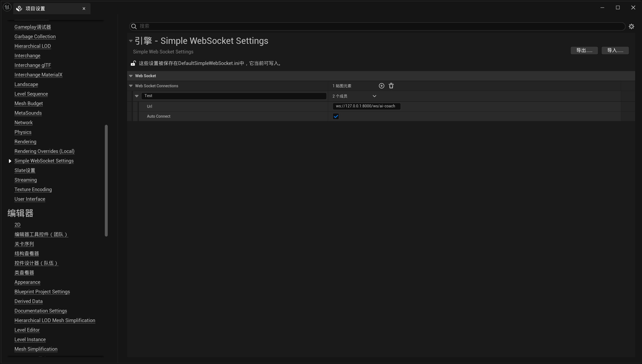This screenshot has height=364, width=642.
Task: Open Appearance settings
Action: (x=27, y=282)
